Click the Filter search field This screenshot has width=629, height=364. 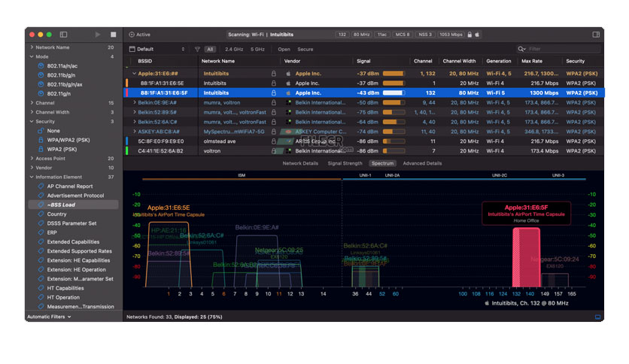pyautogui.click(x=558, y=49)
